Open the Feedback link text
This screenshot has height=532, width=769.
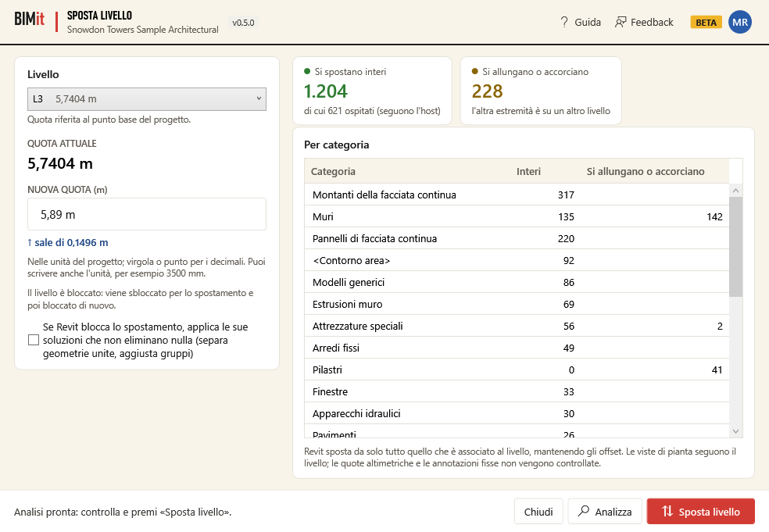pyautogui.click(x=652, y=22)
